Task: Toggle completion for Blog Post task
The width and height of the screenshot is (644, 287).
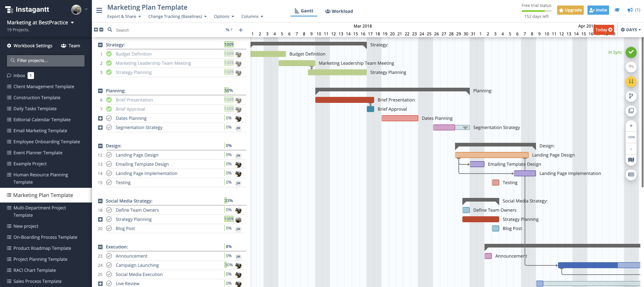Action: click(109, 228)
